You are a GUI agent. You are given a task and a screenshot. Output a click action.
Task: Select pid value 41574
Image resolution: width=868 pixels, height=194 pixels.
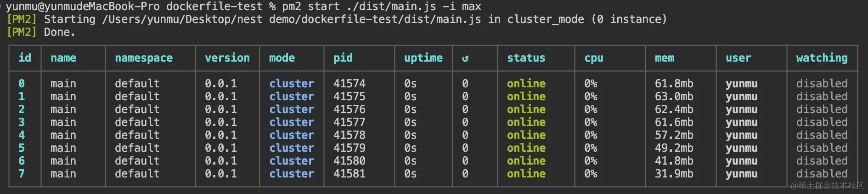349,84
